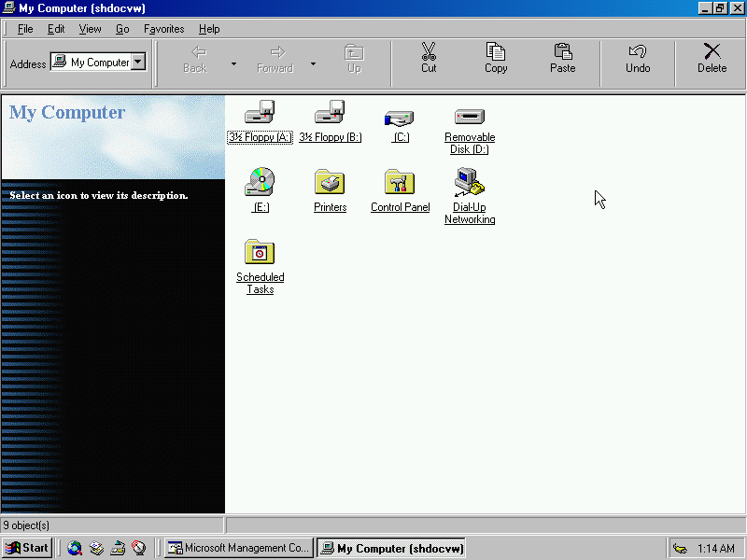This screenshot has width=747, height=560.
Task: Expand the Forward button's history dropdown
Action: (313, 63)
